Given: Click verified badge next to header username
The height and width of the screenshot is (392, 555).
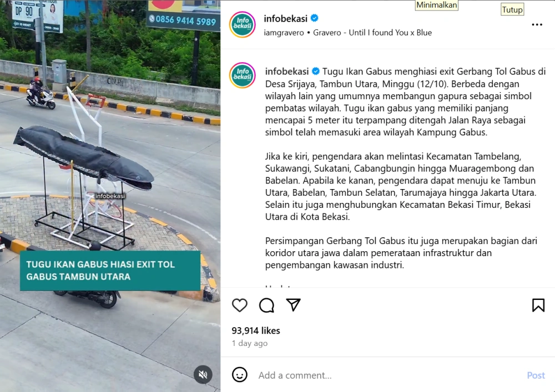Looking at the screenshot, I should (x=314, y=18).
